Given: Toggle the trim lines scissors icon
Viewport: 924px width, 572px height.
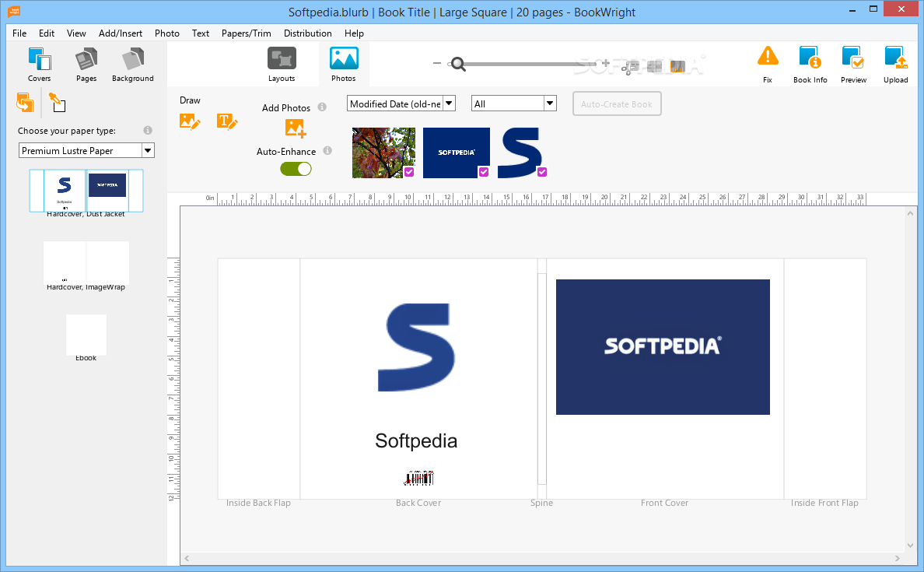Looking at the screenshot, I should [630, 67].
